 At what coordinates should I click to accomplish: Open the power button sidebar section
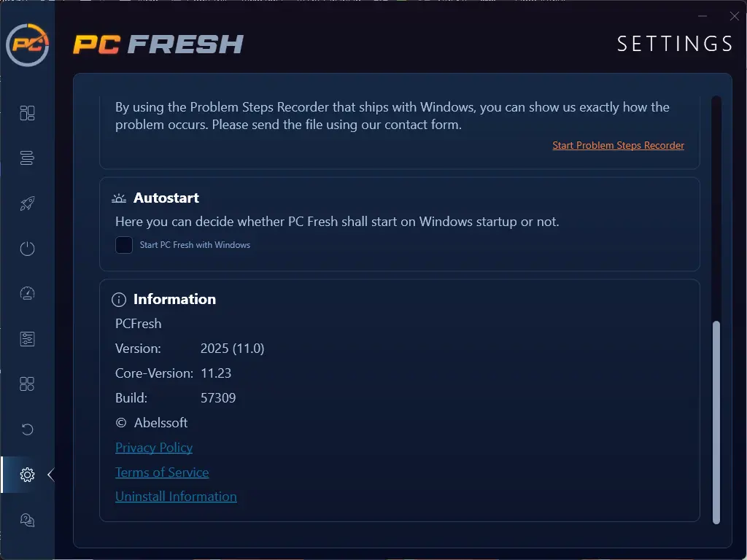27,249
